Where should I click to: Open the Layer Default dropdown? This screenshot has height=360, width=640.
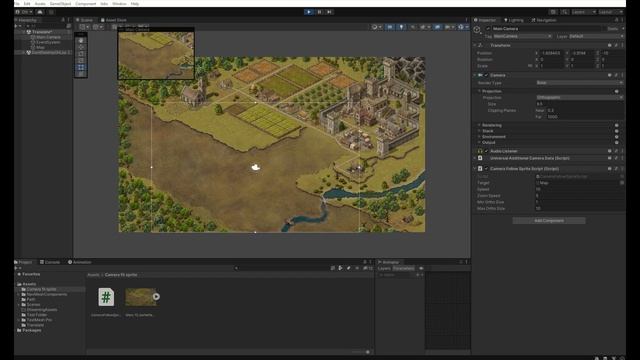(x=596, y=36)
